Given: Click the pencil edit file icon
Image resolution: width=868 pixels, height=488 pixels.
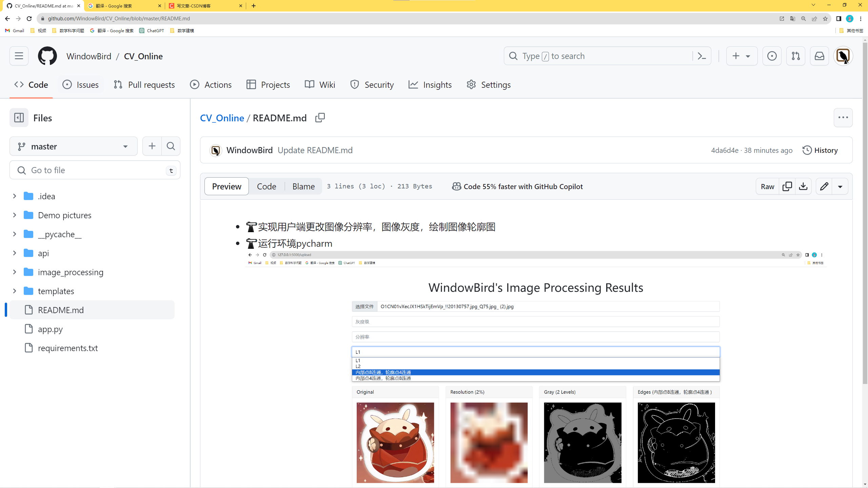Looking at the screenshot, I should [824, 186].
